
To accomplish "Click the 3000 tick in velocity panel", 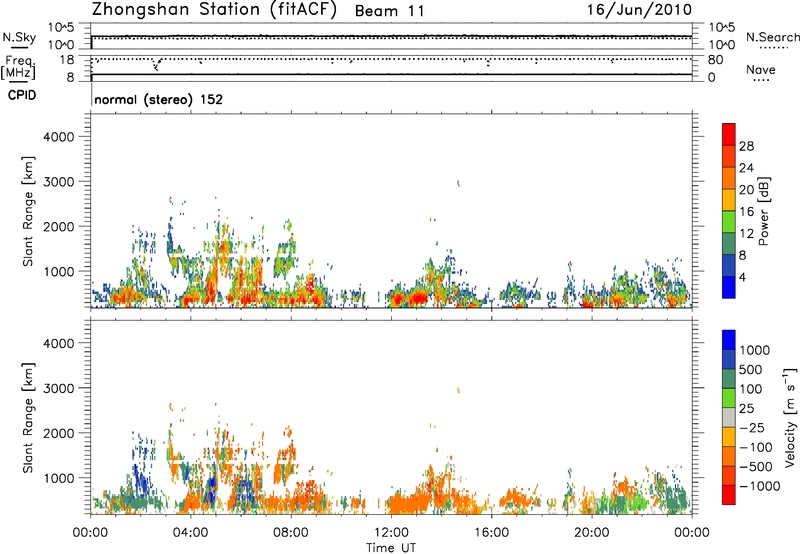I will point(59,388).
